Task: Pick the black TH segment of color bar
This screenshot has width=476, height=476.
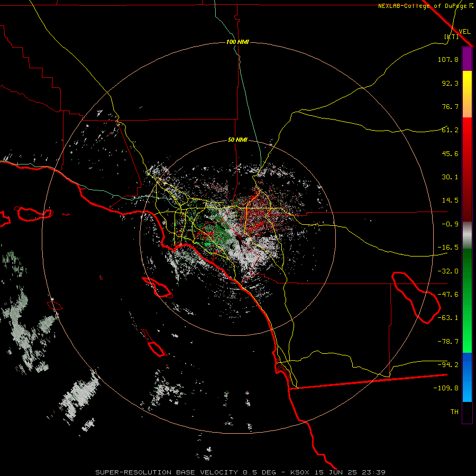Action: pyautogui.click(x=467, y=412)
